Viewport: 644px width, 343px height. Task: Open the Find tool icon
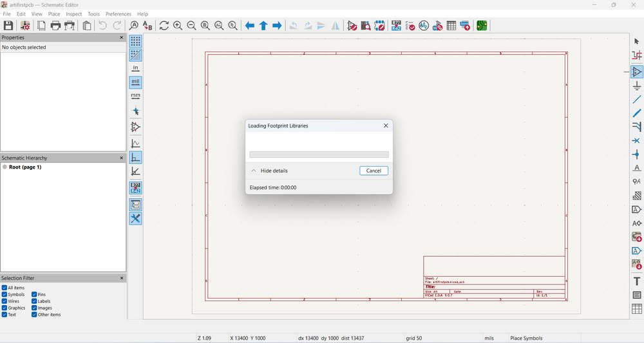[133, 26]
